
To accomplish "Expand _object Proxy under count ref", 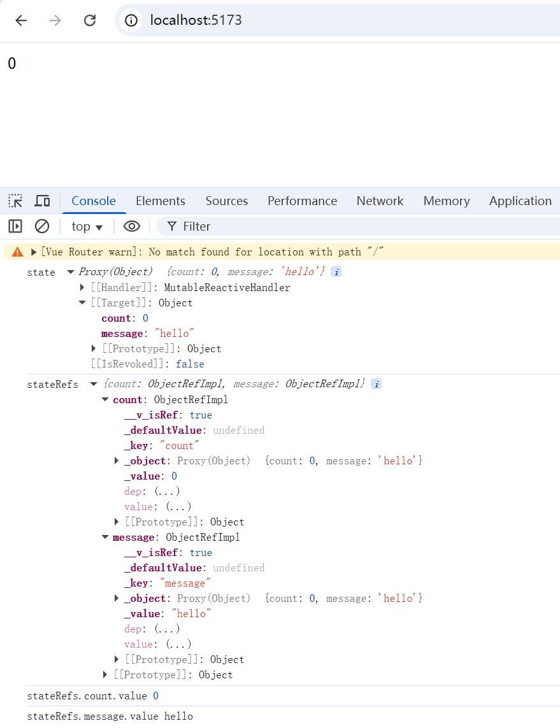I will tap(117, 460).
